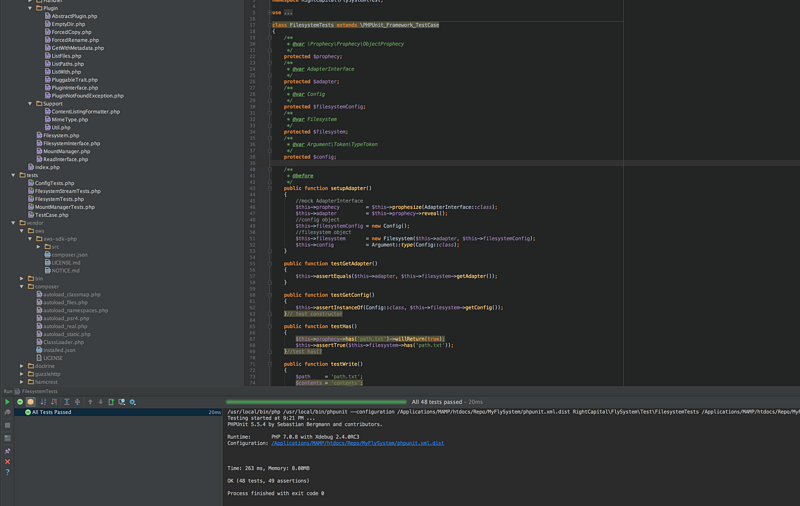Place cursor in testGetAdapter function name
The width and height of the screenshot is (800, 506).
click(352, 264)
